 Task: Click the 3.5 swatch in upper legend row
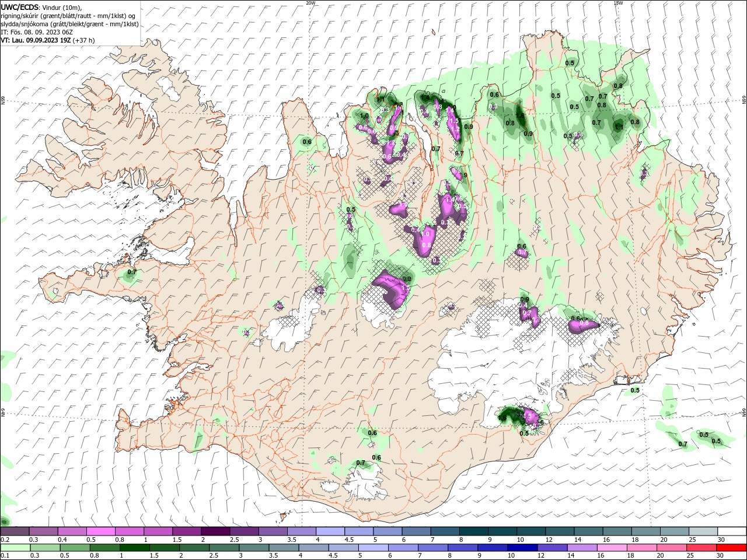click(301, 531)
